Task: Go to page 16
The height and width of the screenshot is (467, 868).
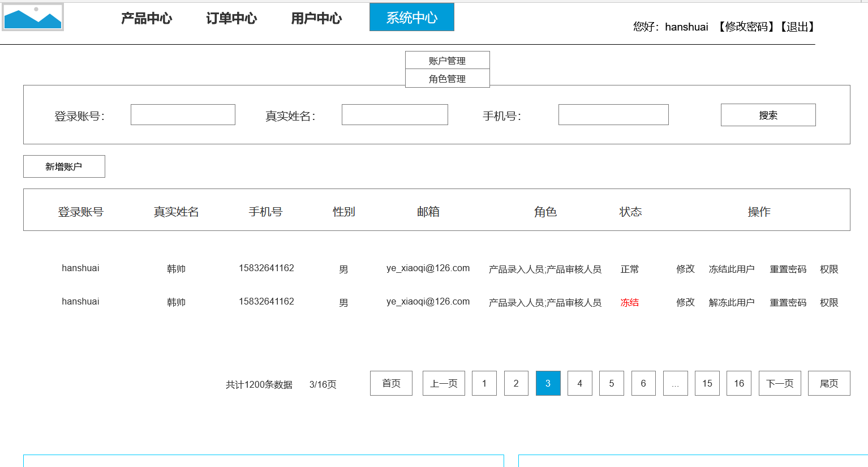Action: [739, 383]
